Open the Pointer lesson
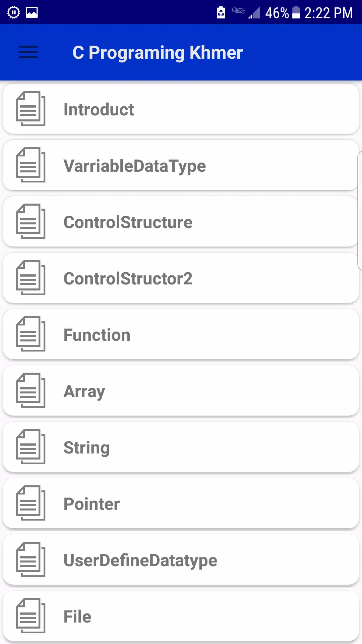The height and width of the screenshot is (644, 362). [x=181, y=503]
